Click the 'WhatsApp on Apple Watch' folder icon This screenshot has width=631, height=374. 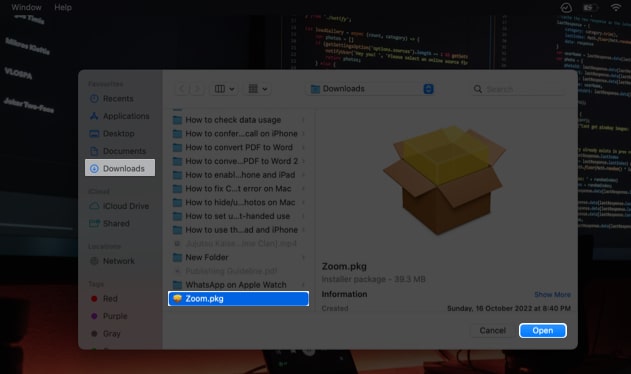(x=177, y=285)
